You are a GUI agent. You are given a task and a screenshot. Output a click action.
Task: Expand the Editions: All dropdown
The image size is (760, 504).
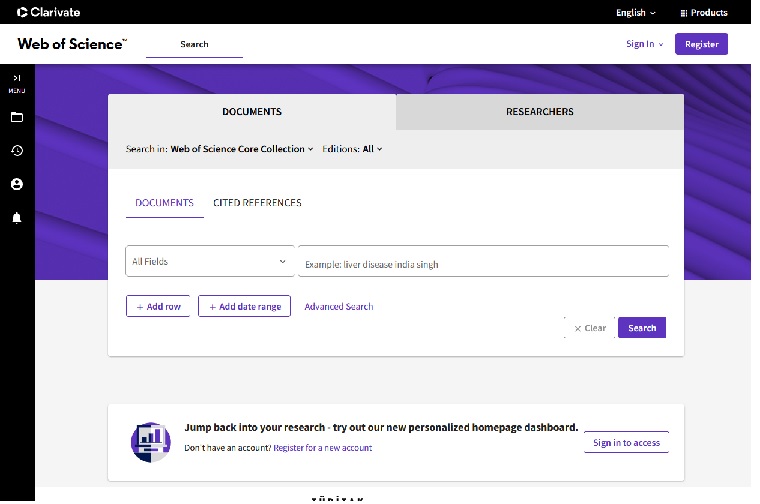click(x=352, y=149)
